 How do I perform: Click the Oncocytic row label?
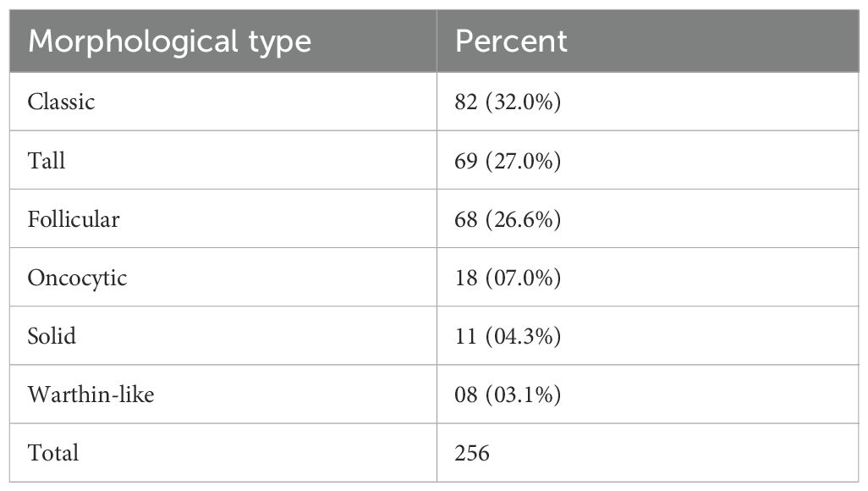pos(77,278)
